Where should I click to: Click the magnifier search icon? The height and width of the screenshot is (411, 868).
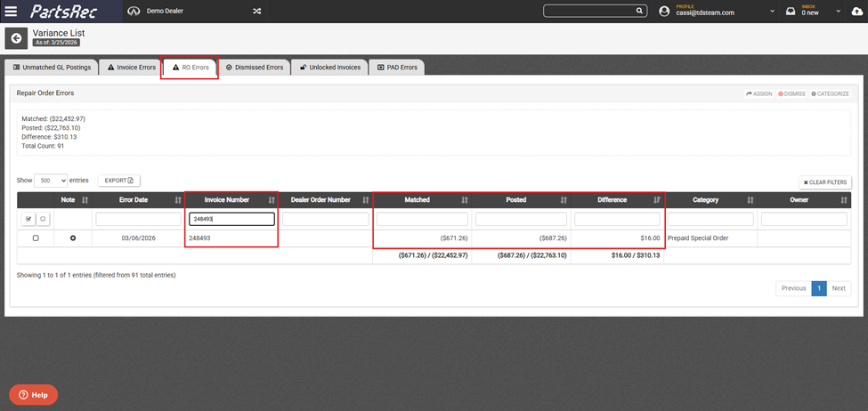[x=639, y=11]
